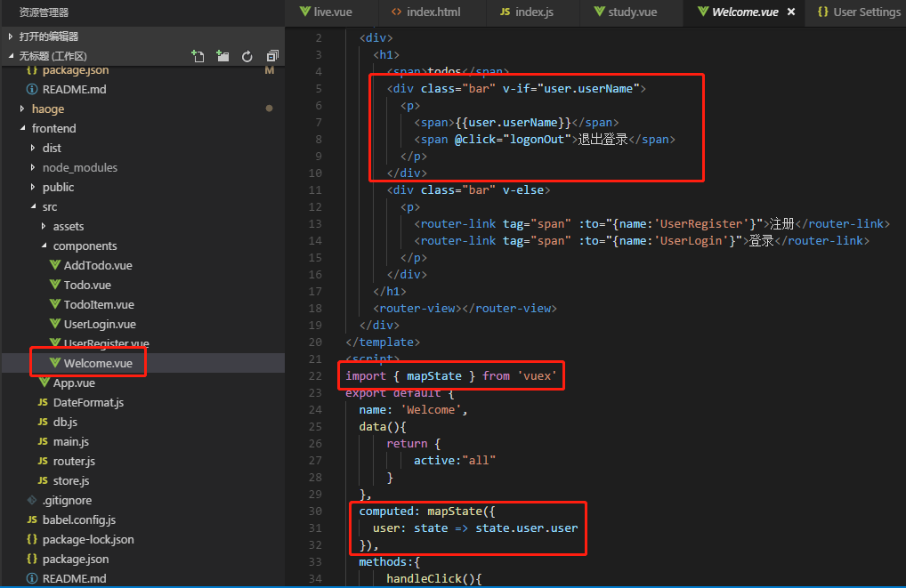Click the Babel icon beside babel.config.js
Viewport: 906px width, 588px height.
(x=32, y=520)
